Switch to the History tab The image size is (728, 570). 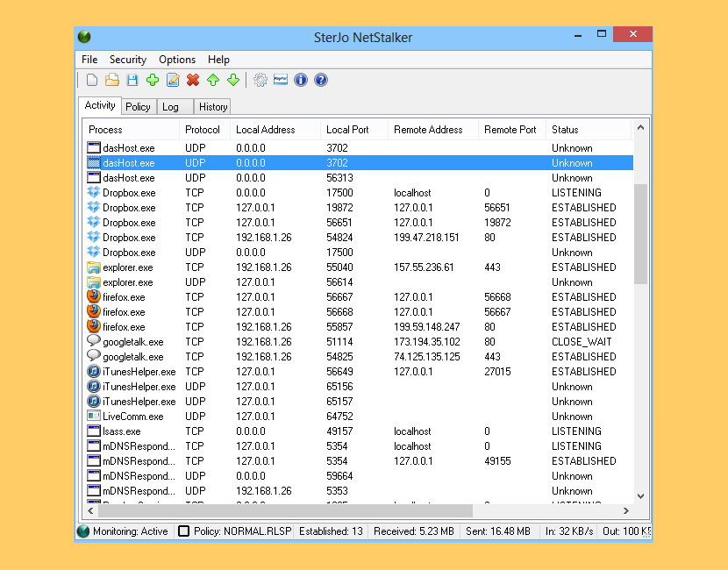212,107
